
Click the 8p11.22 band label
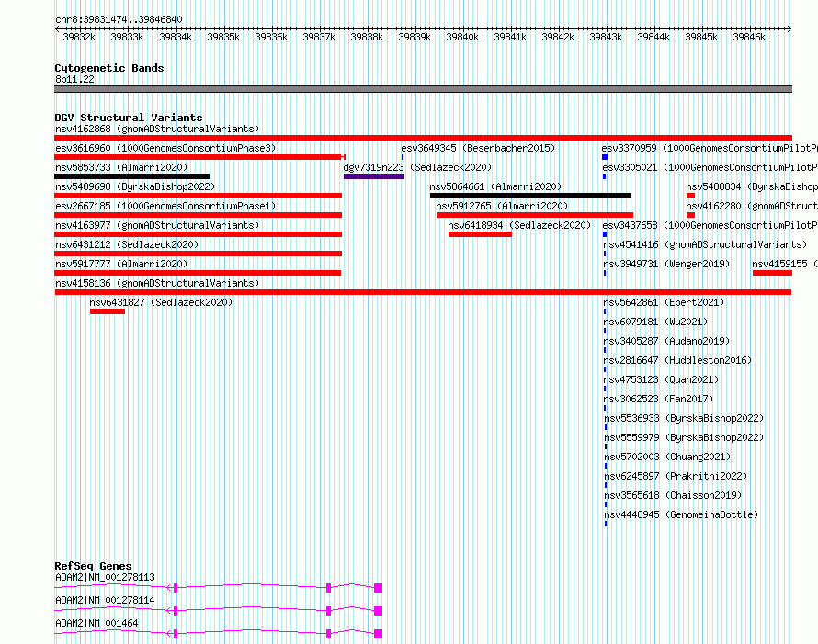(74, 79)
